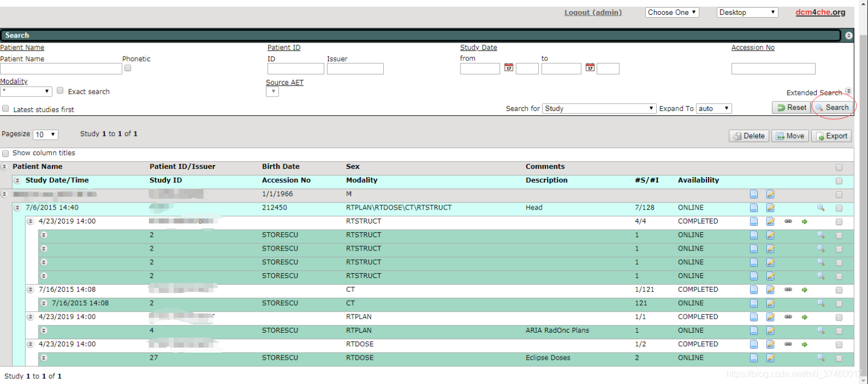The width and height of the screenshot is (868, 384).
Task: Focus the Patient ID Issuer input field
Action: click(x=355, y=69)
